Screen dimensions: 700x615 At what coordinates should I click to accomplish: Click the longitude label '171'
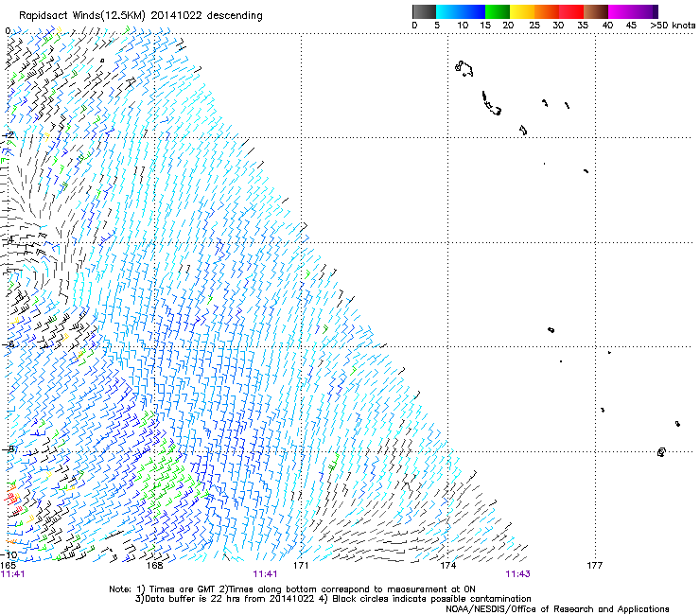(301, 566)
